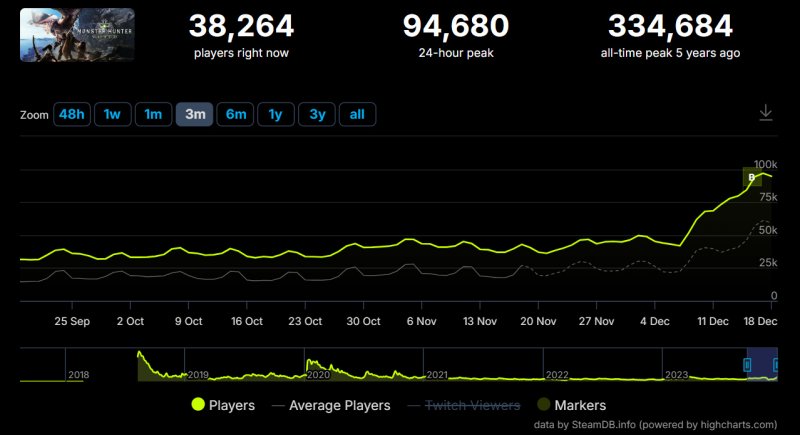This screenshot has width=800, height=435.
Task: Click the left navigator range handle
Action: [747, 366]
